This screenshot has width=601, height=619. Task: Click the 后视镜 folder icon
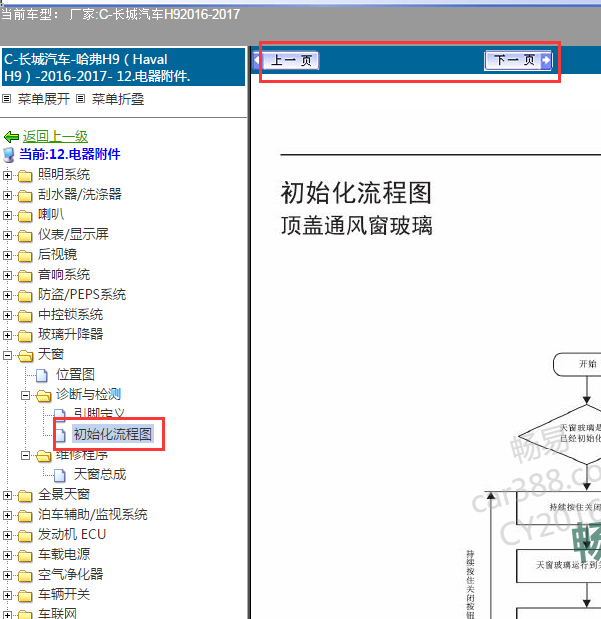click(25, 256)
